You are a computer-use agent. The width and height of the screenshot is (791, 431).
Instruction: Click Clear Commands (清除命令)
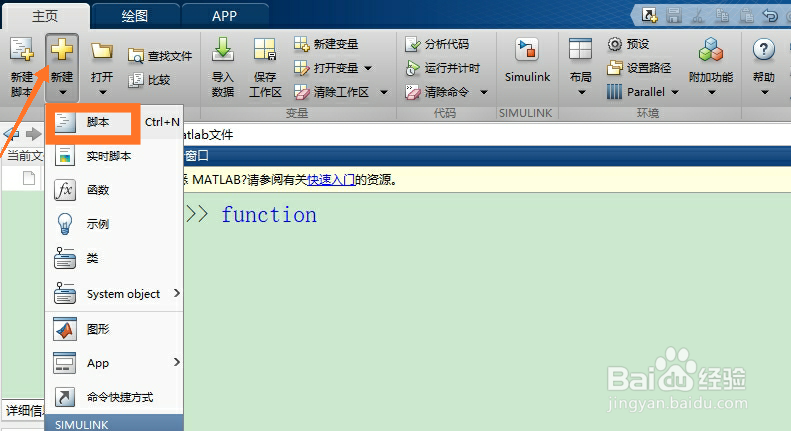(437, 92)
